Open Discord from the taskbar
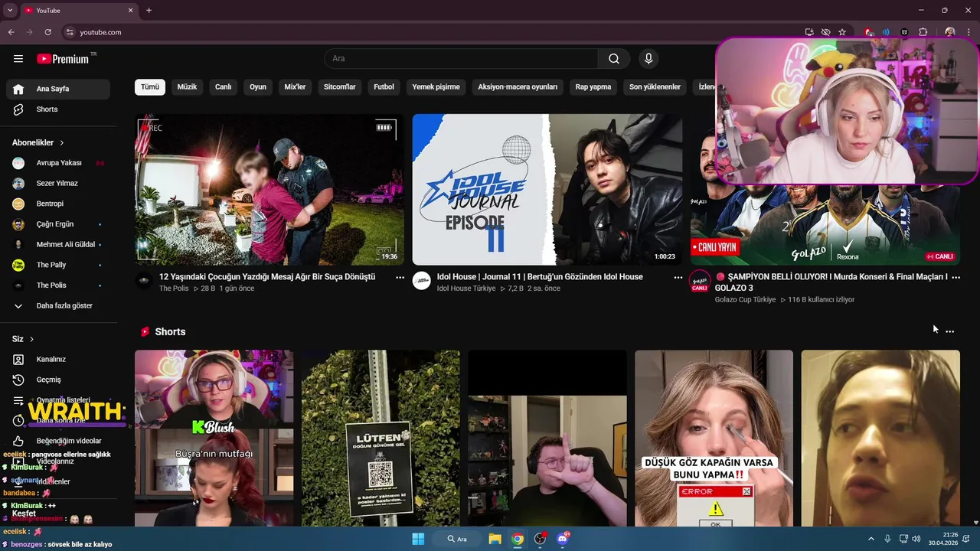Screen dimensions: 980x551 coord(563,539)
